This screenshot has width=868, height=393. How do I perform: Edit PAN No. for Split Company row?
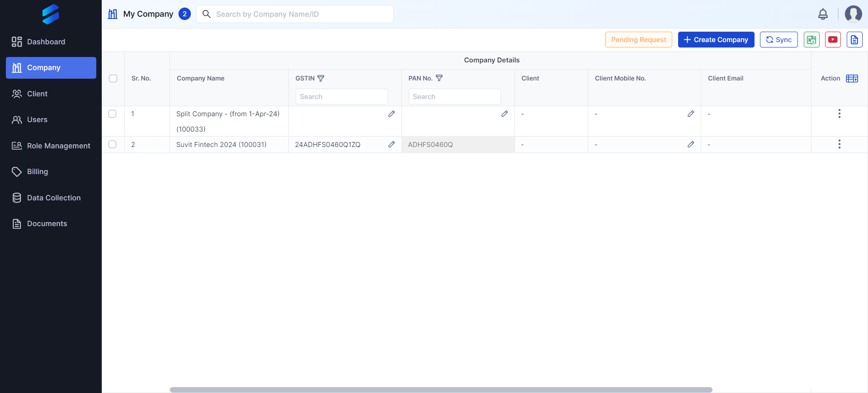505,114
